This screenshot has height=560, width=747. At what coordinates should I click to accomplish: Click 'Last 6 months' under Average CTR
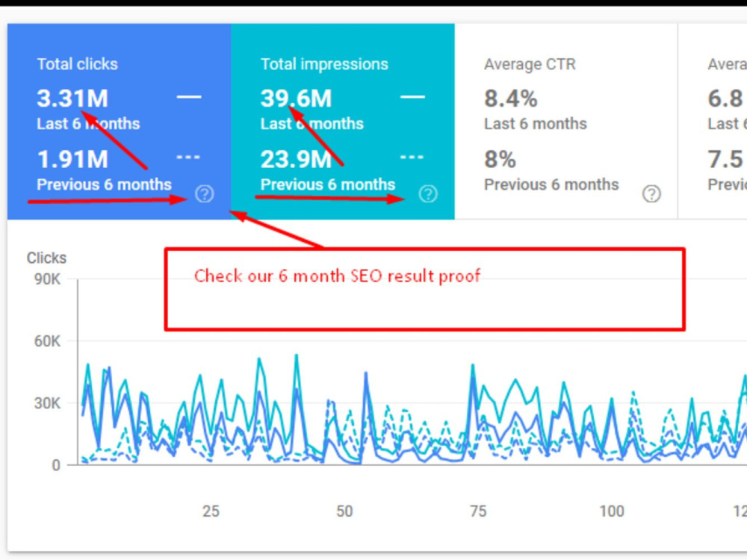[x=536, y=124]
